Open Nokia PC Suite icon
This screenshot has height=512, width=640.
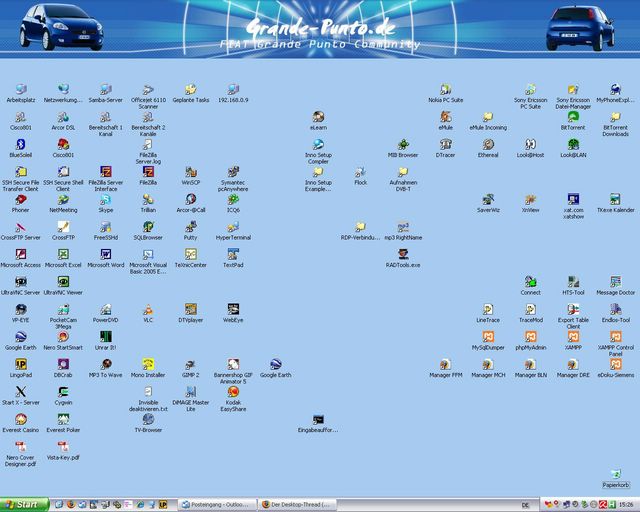pos(445,90)
